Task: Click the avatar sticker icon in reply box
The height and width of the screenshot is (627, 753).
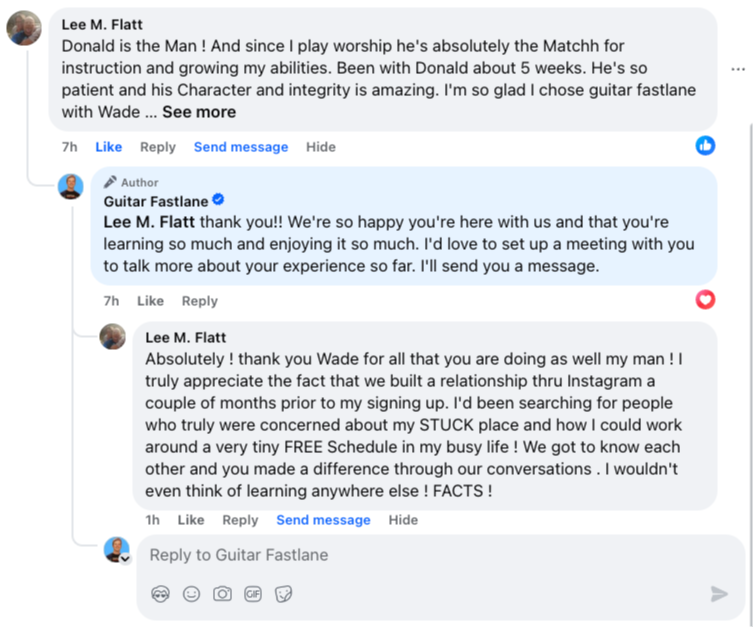Action: pos(161,594)
